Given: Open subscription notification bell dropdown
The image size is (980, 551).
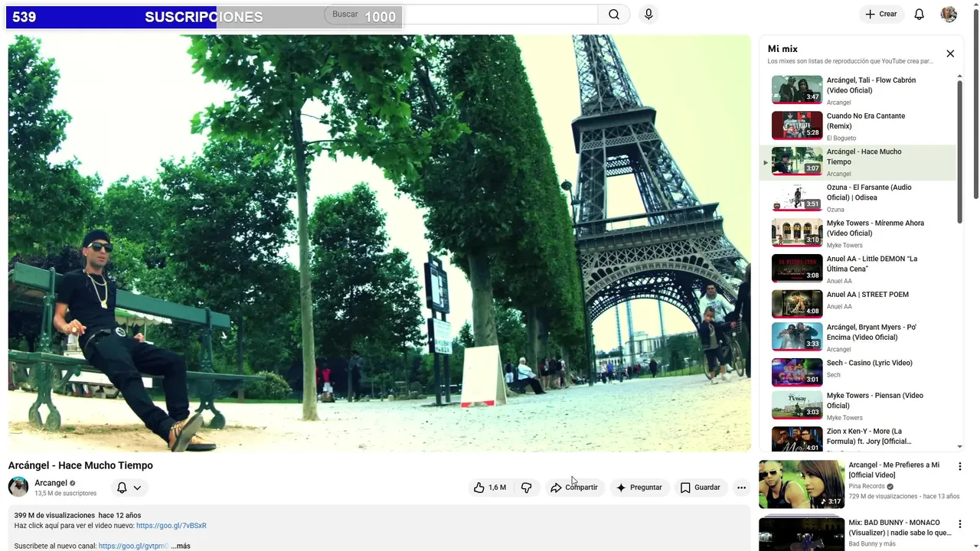Looking at the screenshot, I should pyautogui.click(x=129, y=487).
